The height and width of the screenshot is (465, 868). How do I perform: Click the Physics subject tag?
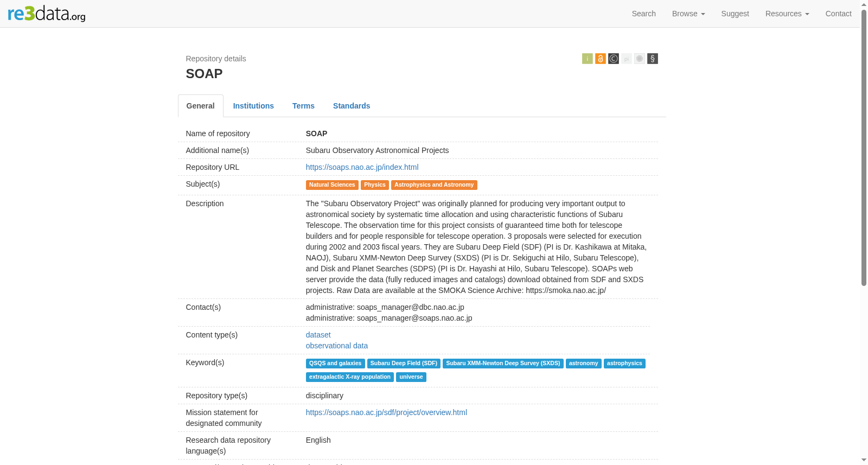(x=375, y=185)
